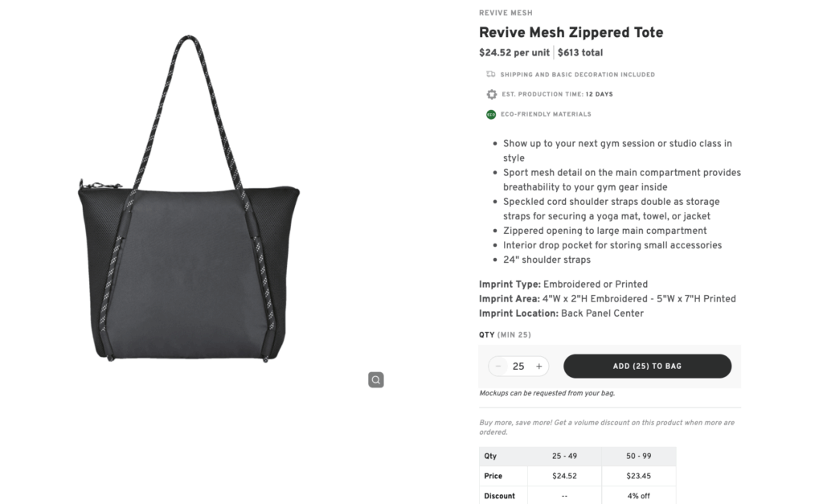This screenshot has width=823, height=504.
Task: Click the ADD (25) TO BAG button
Action: (647, 366)
